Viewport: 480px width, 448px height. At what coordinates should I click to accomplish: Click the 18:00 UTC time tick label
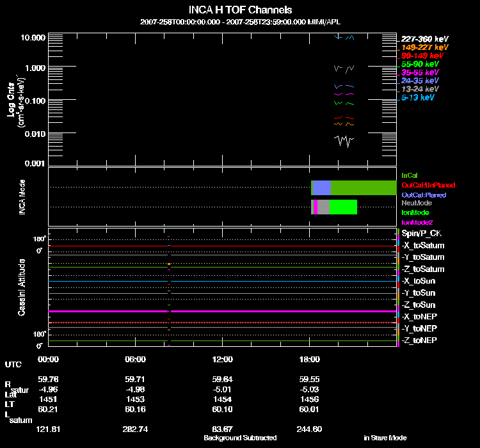pyautogui.click(x=310, y=359)
